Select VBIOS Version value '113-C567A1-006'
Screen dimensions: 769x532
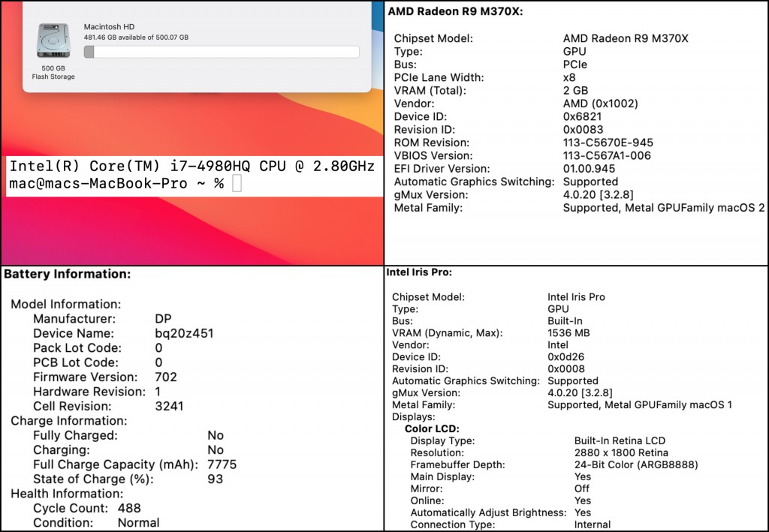point(607,156)
